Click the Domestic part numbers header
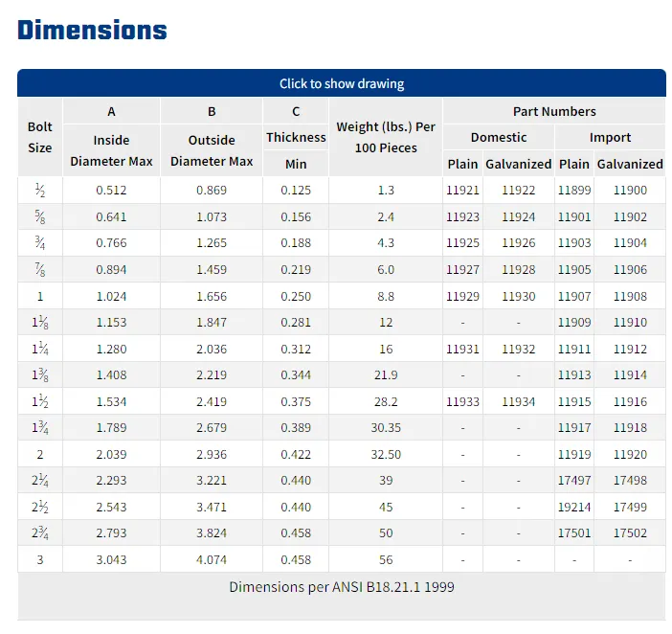This screenshot has height=634, width=672. coord(499,137)
